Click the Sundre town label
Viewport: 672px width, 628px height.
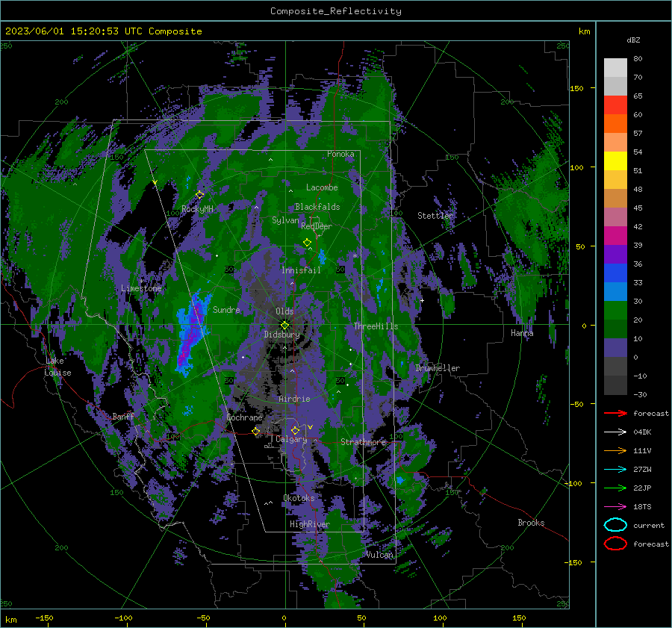pos(226,309)
